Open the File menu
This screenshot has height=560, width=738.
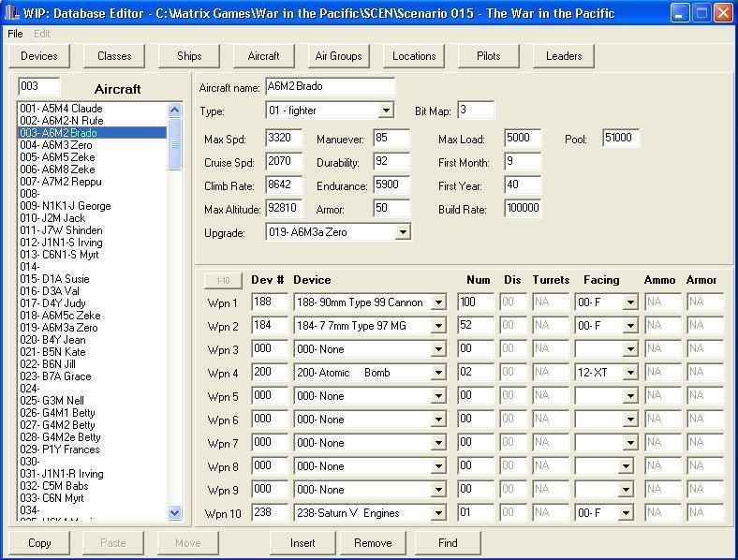pos(15,34)
